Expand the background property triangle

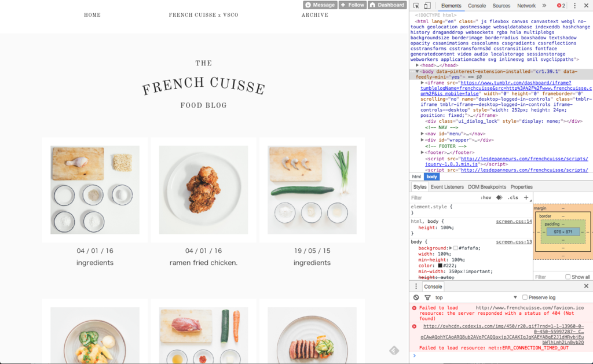(451, 248)
